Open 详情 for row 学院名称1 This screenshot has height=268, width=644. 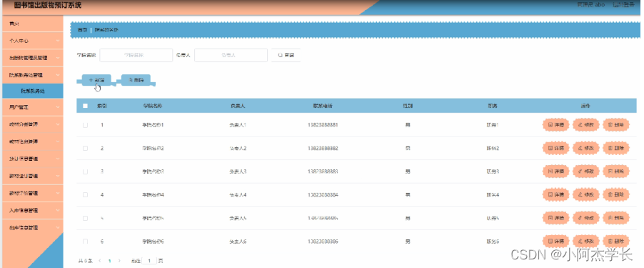tap(555, 124)
